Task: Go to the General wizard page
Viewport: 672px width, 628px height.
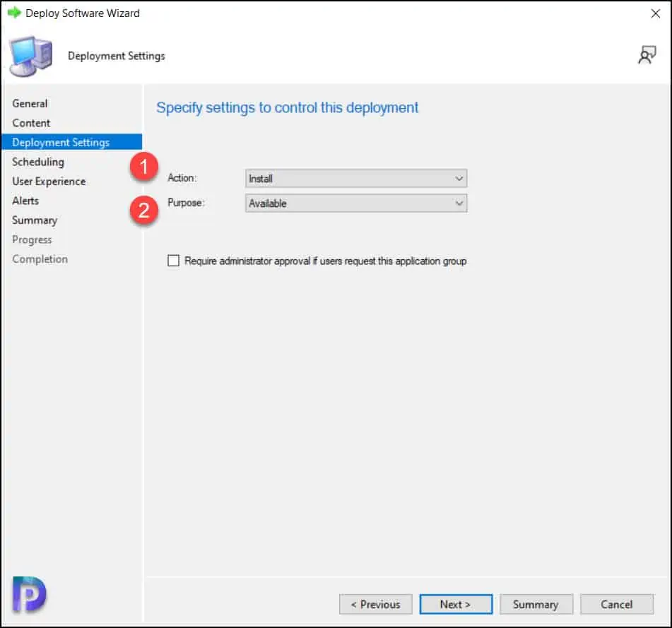Action: 30,103
